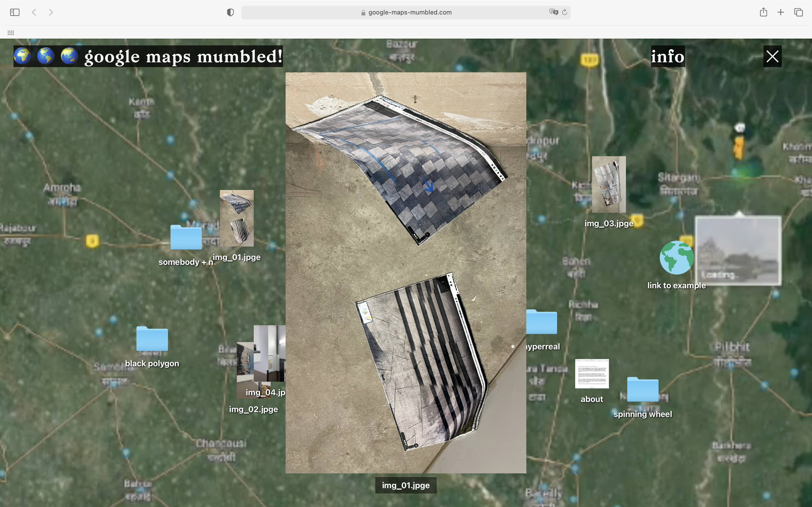Close the enlarged image with X

click(772, 56)
